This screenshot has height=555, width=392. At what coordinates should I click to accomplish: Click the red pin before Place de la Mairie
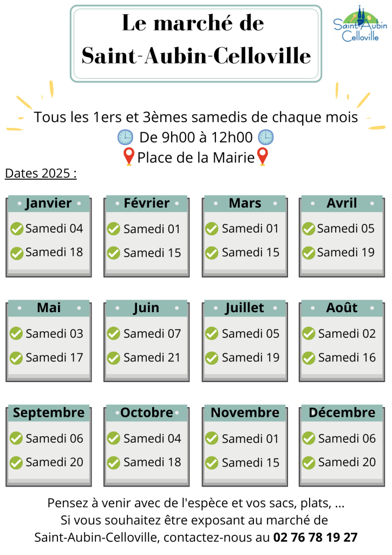pos(128,157)
